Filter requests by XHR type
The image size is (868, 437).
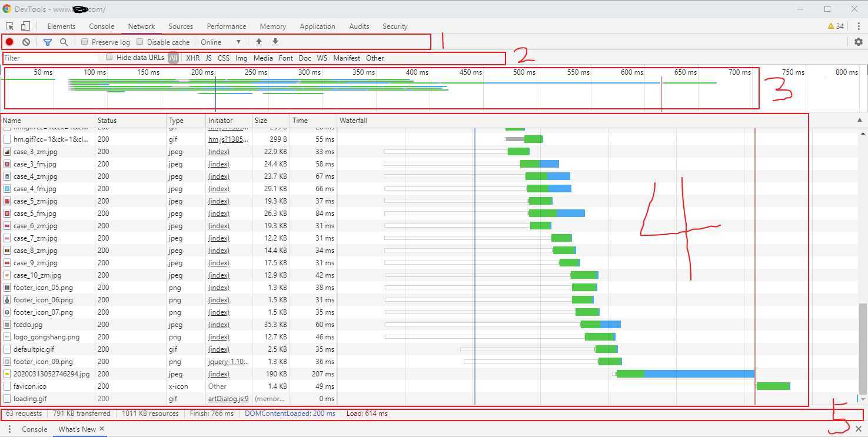coord(192,58)
